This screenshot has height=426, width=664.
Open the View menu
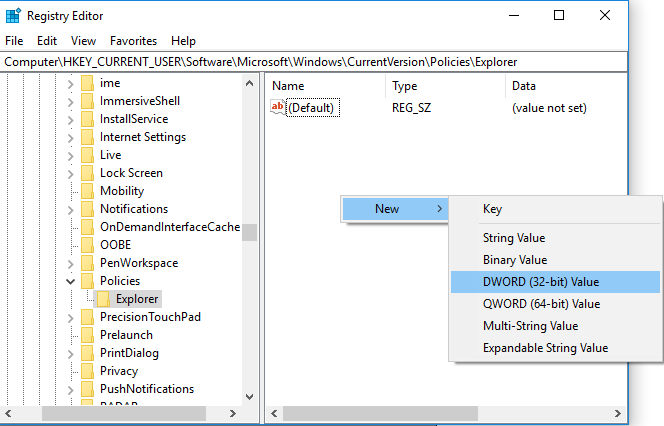(83, 41)
